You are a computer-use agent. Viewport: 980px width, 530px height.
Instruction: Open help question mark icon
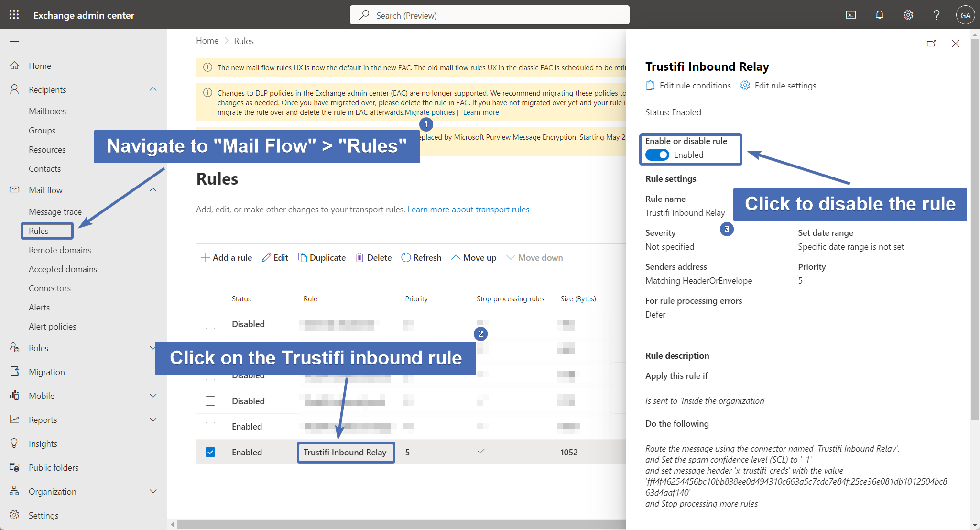click(937, 15)
